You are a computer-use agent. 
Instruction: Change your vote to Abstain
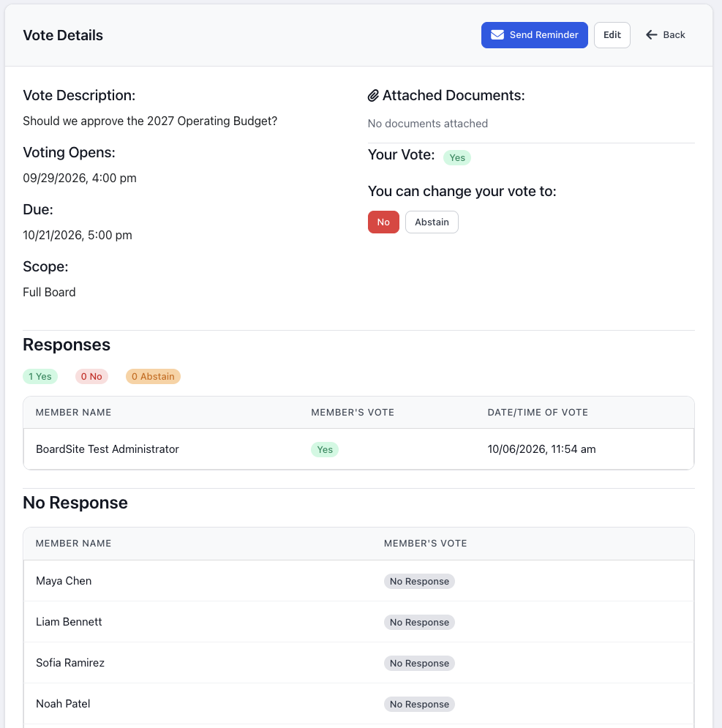(432, 222)
